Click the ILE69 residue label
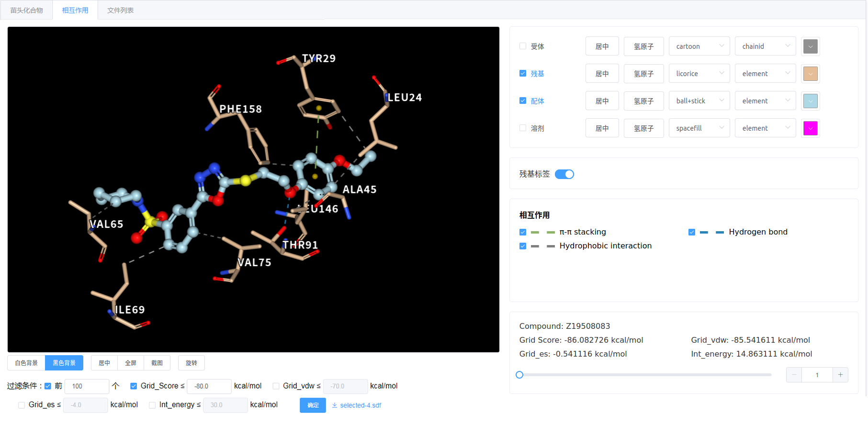Image resolution: width=868 pixels, height=426 pixels. click(130, 310)
